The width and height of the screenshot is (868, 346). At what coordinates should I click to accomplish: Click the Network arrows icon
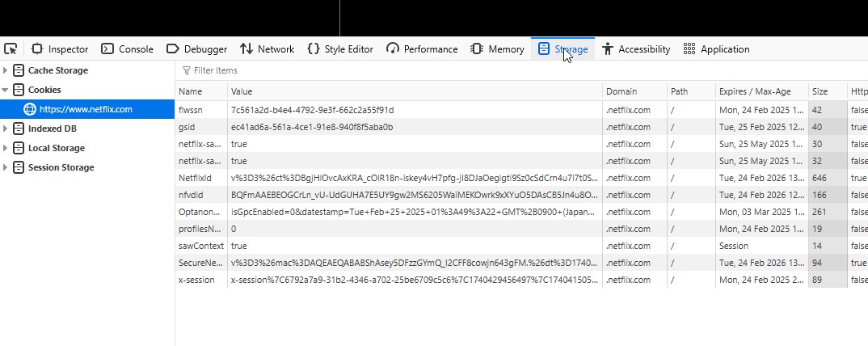[246, 49]
